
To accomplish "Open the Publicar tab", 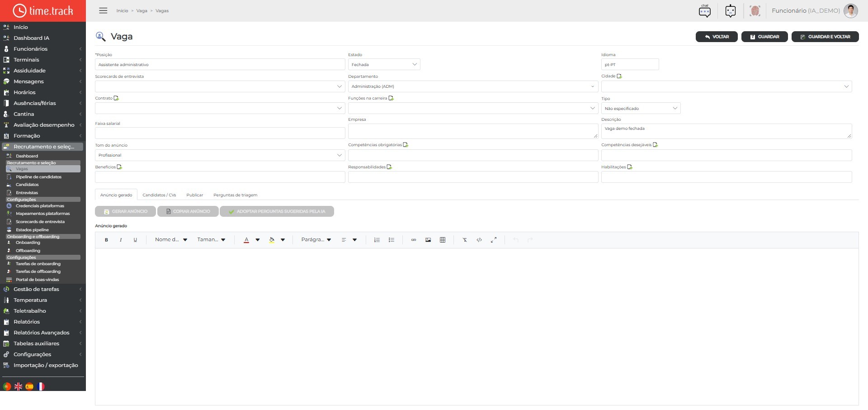I will 195,195.
